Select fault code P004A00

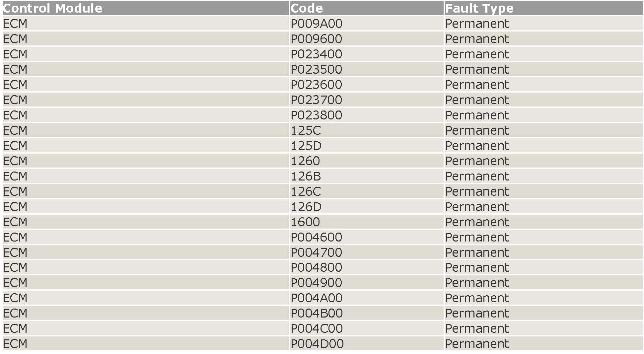[x=316, y=298]
